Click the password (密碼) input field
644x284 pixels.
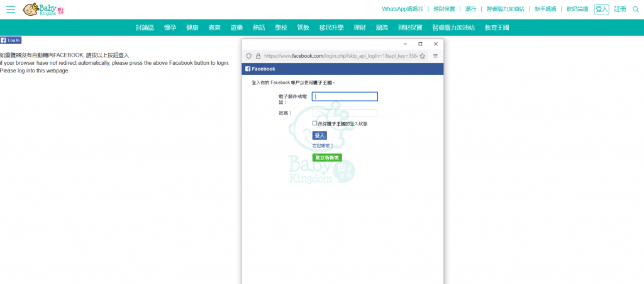(x=345, y=113)
